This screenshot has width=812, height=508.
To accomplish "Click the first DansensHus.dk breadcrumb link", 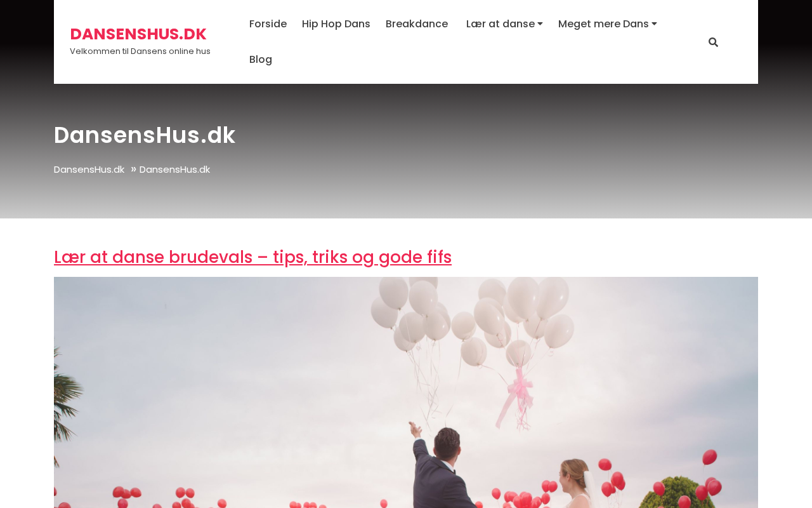I will pyautogui.click(x=89, y=170).
